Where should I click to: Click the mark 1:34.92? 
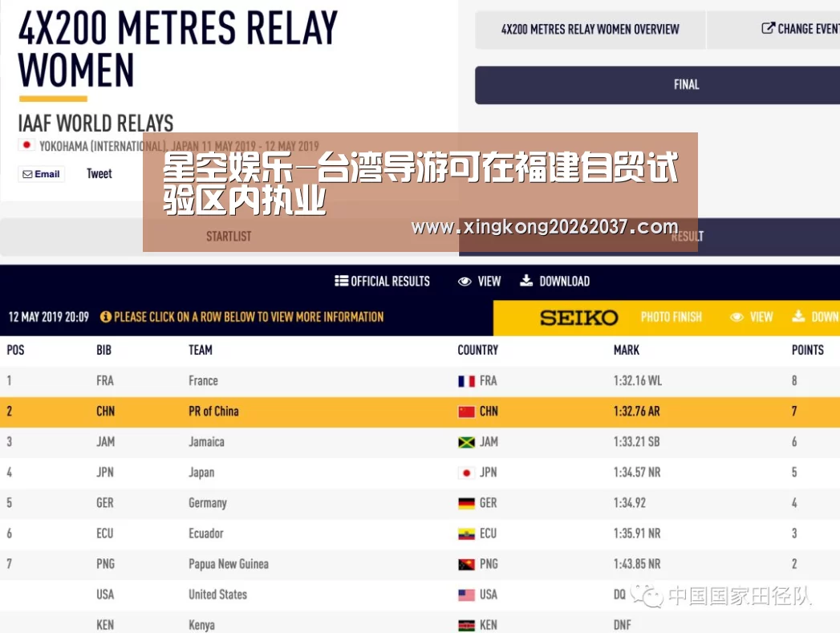tap(630, 503)
